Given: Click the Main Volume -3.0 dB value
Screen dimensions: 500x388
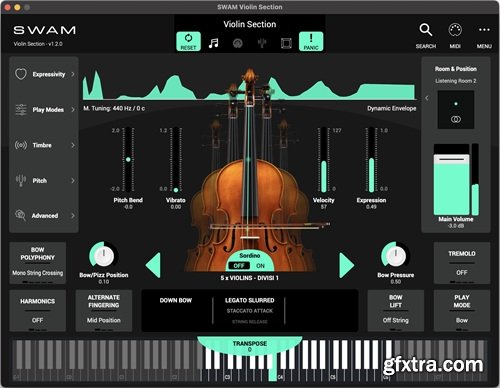Looking at the screenshot, I should click(456, 226).
